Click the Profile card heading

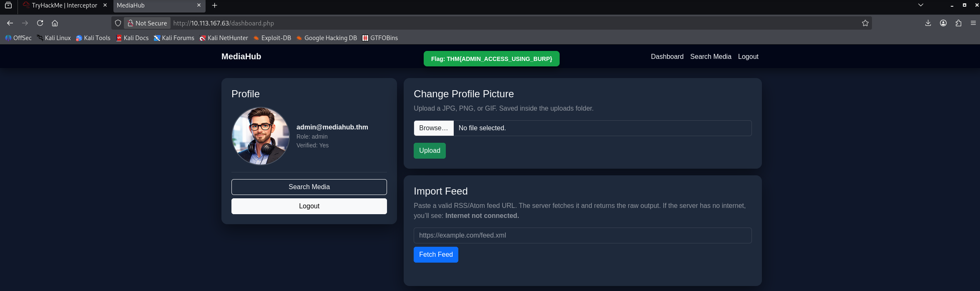click(x=246, y=94)
